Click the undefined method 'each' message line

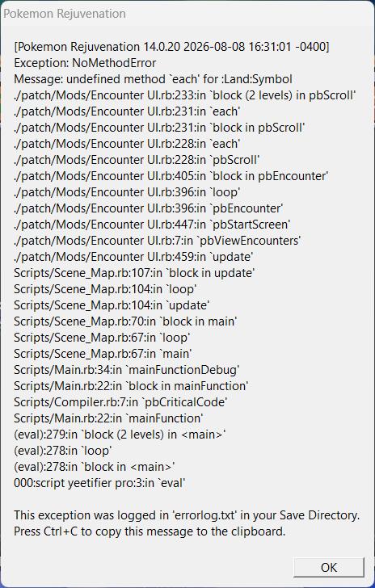coord(153,79)
